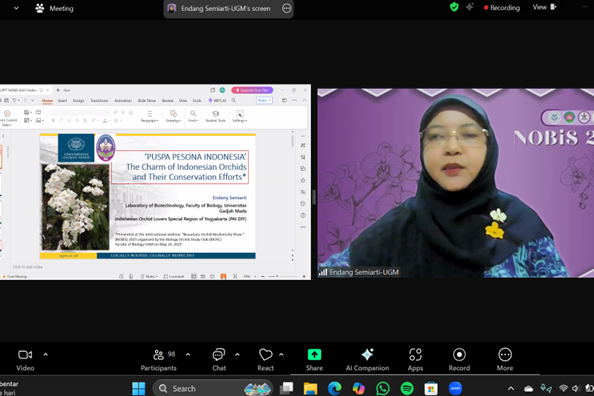Adjust the WPS zoom slider

click(283, 277)
